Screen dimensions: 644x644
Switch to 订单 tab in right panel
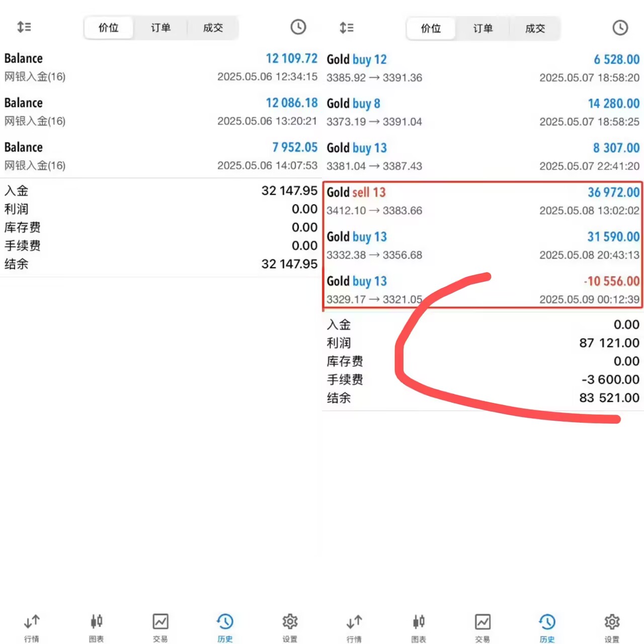pyautogui.click(x=482, y=28)
